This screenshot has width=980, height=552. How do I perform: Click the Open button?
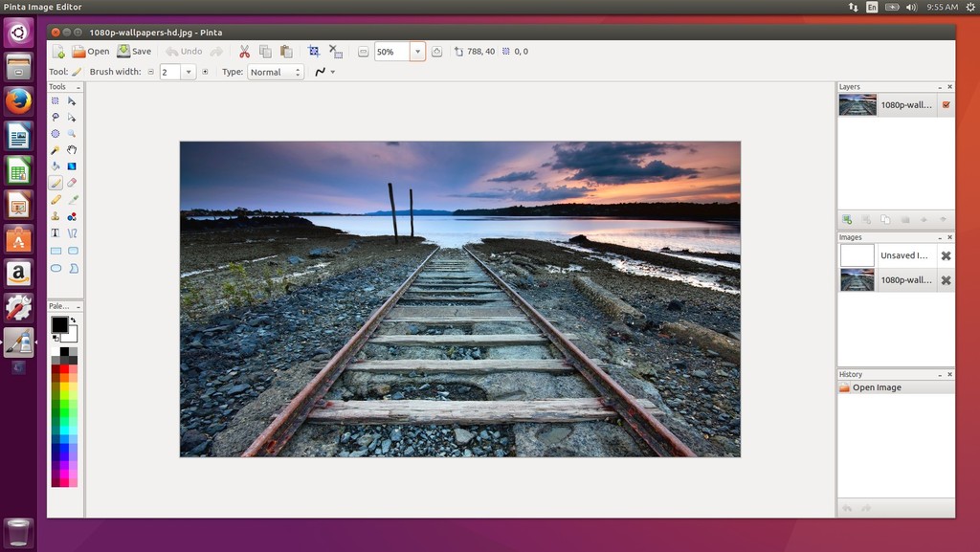[x=91, y=52]
